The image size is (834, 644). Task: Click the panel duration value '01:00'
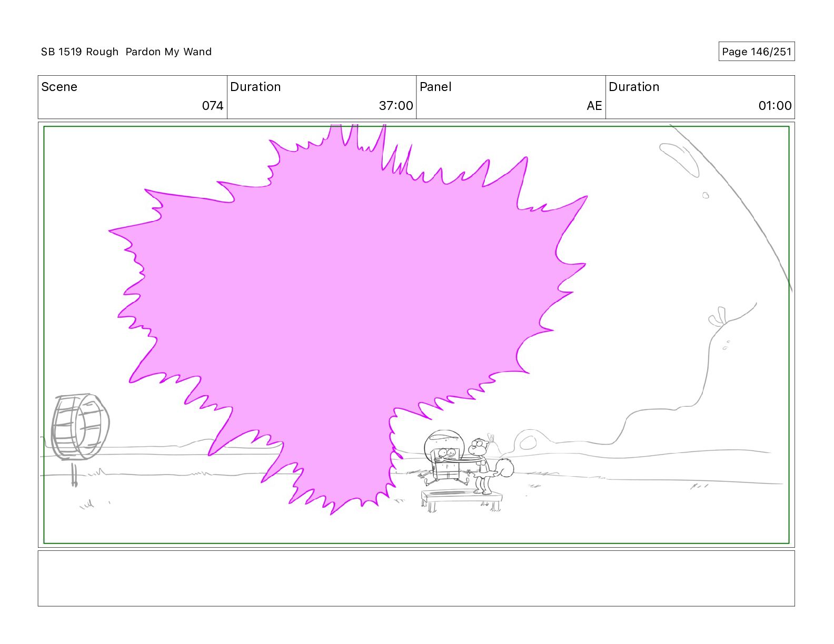point(775,106)
